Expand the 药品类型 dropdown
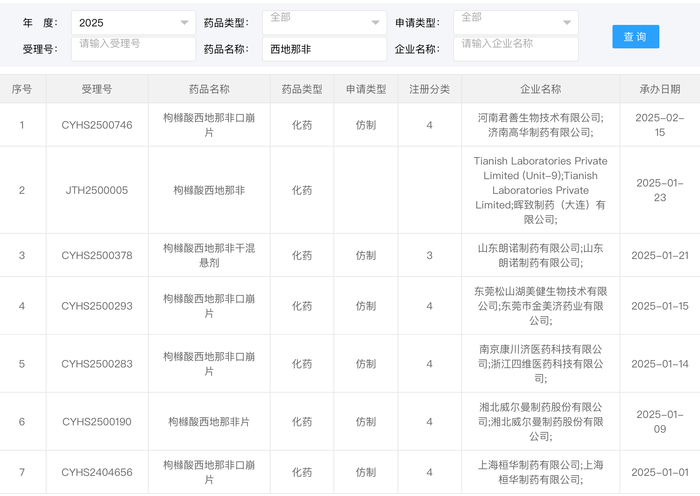This screenshot has height=496, width=700. (x=323, y=22)
